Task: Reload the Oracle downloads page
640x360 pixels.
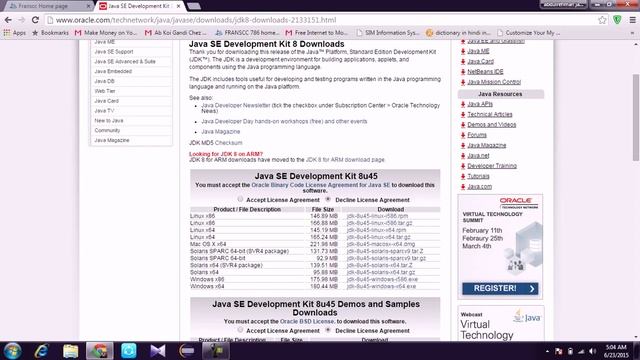Action: click(35, 20)
